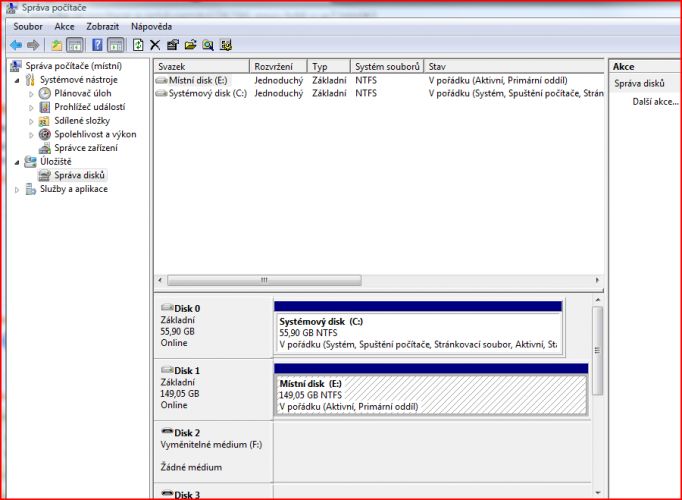Image resolution: width=682 pixels, height=500 pixels.
Task: Click the disk view scroll-up arrow
Action: click(x=598, y=300)
